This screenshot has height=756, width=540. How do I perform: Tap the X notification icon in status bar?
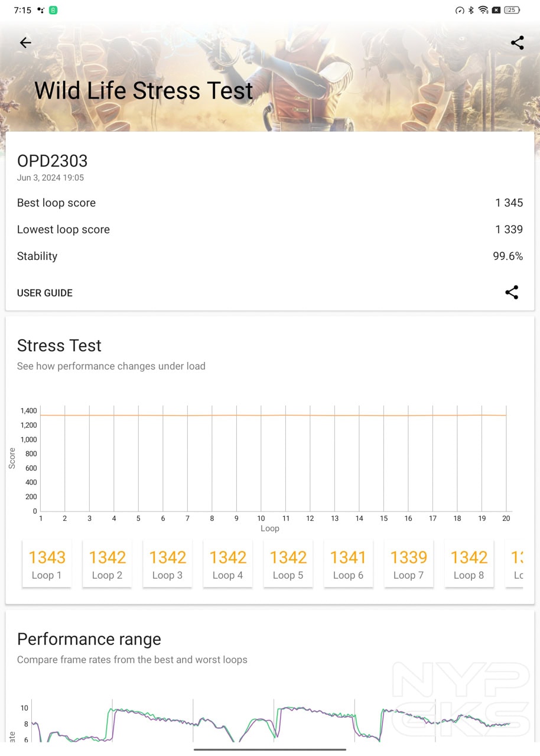(496, 10)
